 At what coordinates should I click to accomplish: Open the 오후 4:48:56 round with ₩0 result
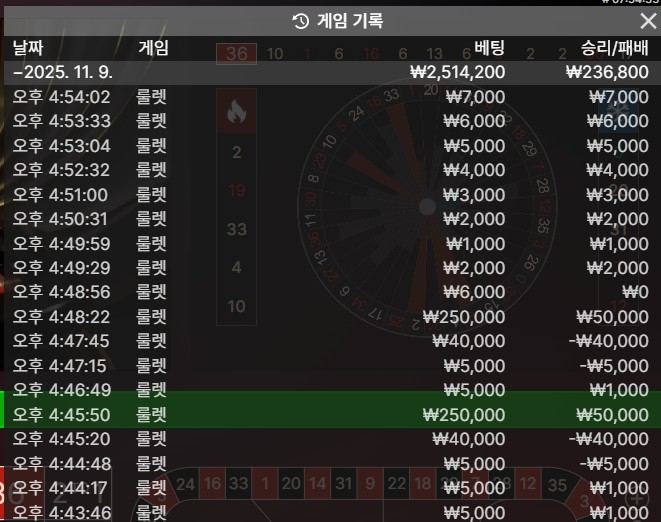(x=330, y=292)
